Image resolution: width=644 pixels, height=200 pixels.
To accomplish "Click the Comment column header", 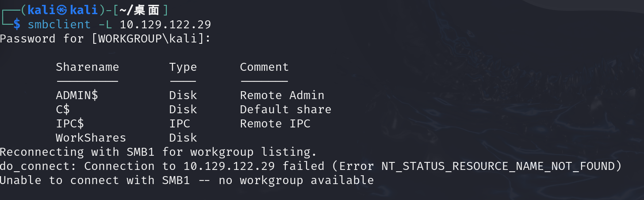I will [264, 67].
